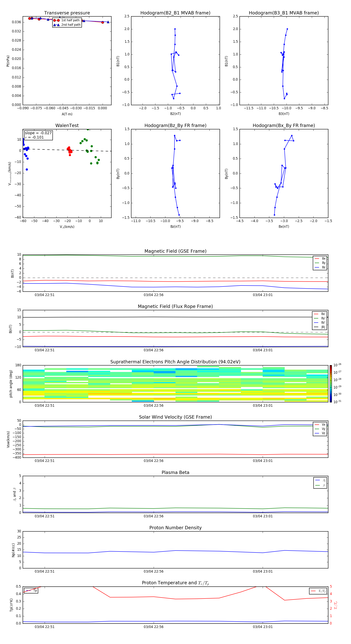Click the 'Proton Number Density' title

click(x=175, y=528)
